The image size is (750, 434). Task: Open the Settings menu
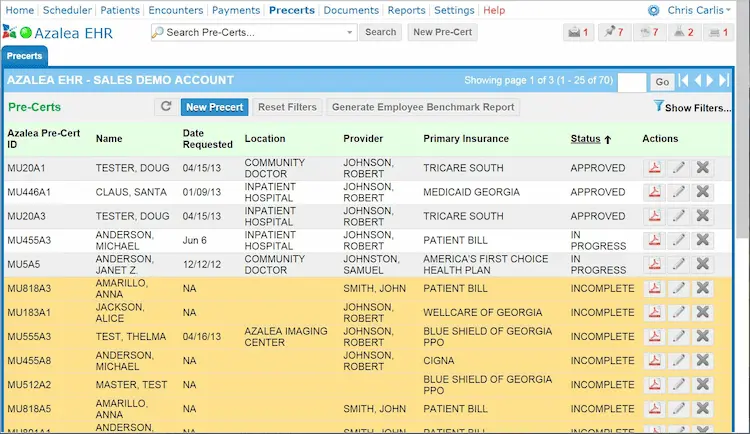click(454, 10)
